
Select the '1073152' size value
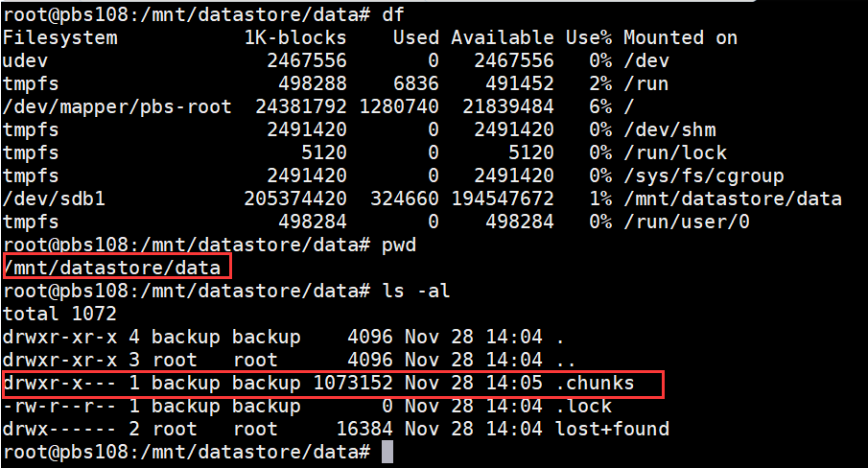click(x=353, y=383)
